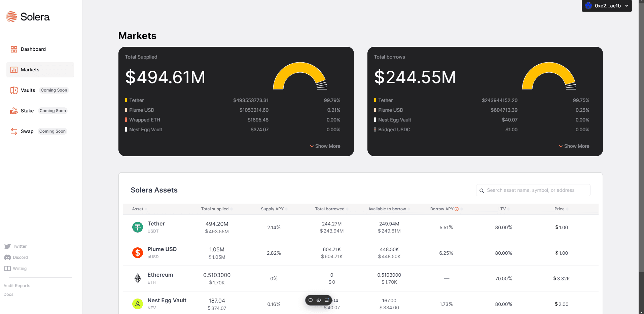Click the Writing book icon
The height and width of the screenshot is (314, 644).
point(7,269)
